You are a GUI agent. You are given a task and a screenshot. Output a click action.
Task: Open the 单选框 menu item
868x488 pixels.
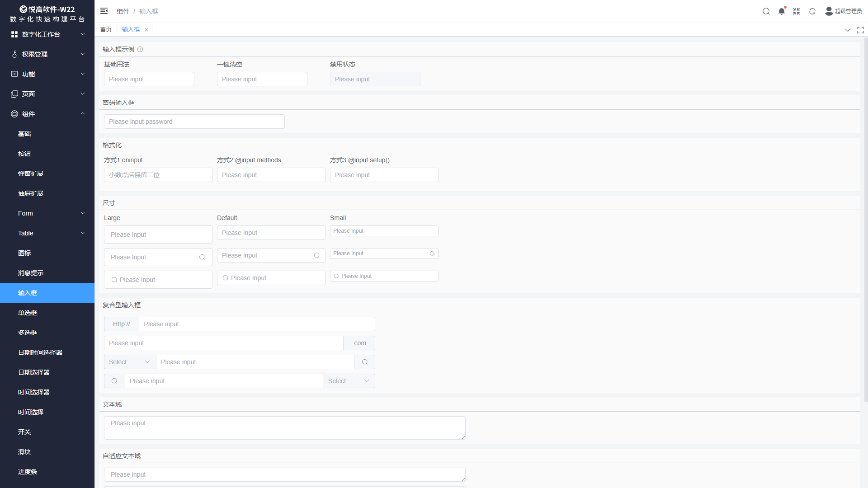pyautogui.click(x=28, y=313)
